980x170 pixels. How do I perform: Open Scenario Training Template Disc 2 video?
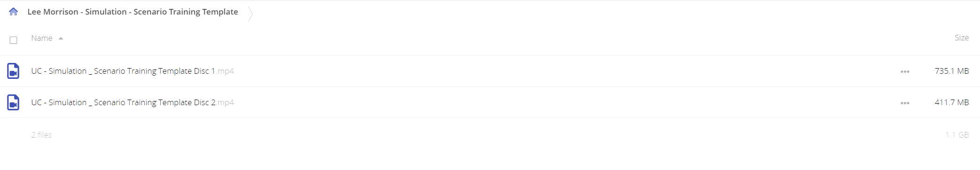(123, 102)
